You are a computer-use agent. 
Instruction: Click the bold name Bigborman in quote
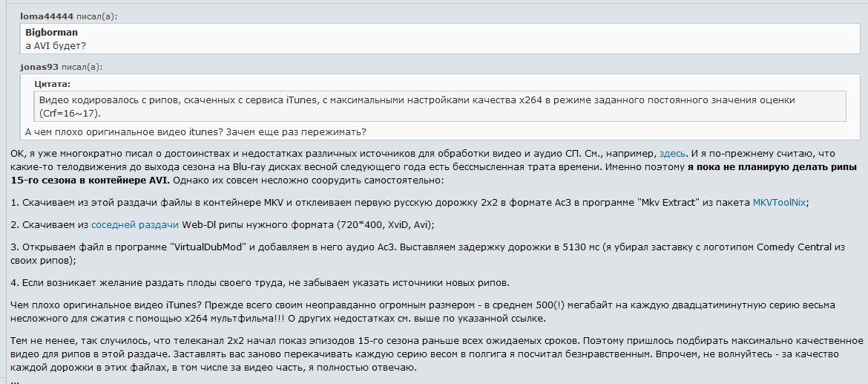point(51,33)
